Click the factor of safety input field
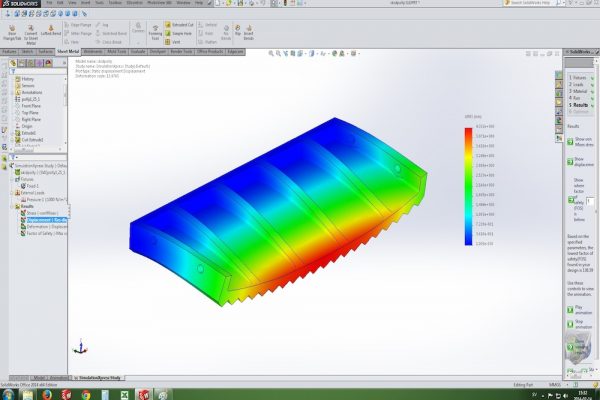Image resolution: width=600 pixels, height=400 pixels. pyautogui.click(x=590, y=202)
